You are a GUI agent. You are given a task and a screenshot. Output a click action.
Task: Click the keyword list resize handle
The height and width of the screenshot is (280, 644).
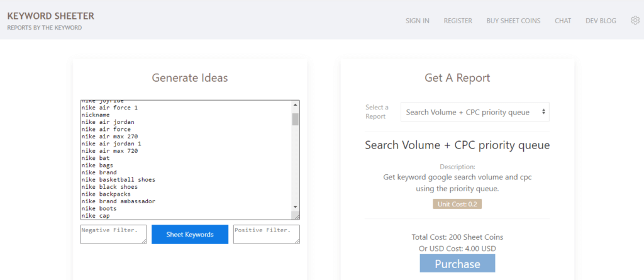tap(296, 216)
